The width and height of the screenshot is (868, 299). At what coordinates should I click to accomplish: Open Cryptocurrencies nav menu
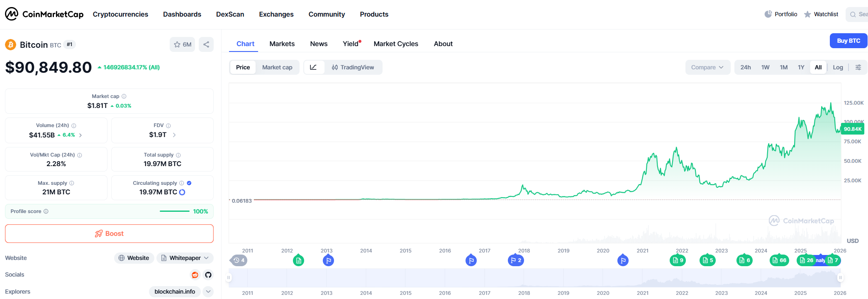(120, 14)
